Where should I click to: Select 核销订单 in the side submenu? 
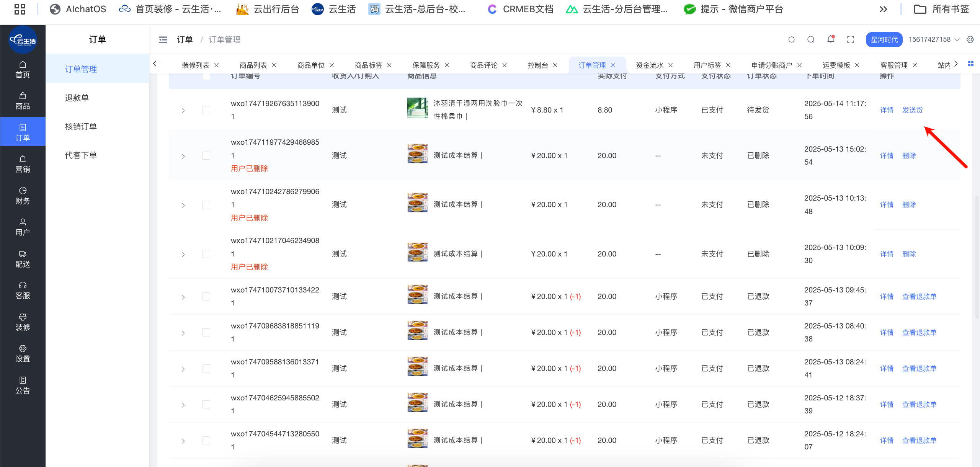coord(98,126)
